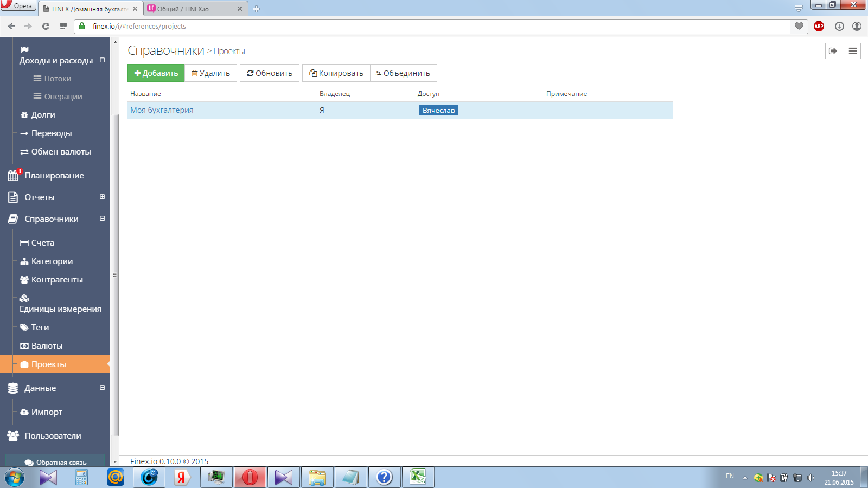Collapse the Доходы и расходы section
Viewport: 868px width, 488px height.
102,60
